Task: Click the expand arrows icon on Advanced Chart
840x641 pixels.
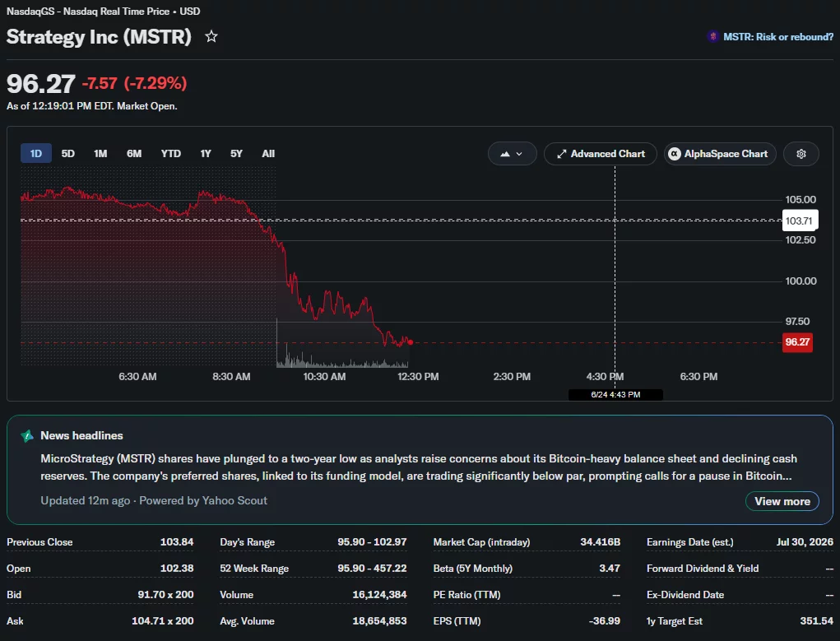Action: coord(561,154)
